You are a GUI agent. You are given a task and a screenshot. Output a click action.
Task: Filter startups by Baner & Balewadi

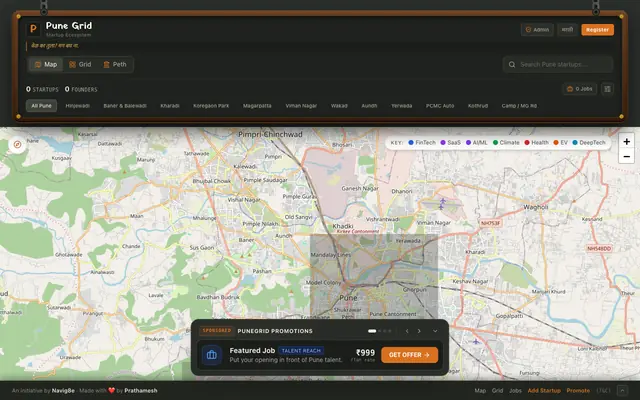click(x=125, y=106)
